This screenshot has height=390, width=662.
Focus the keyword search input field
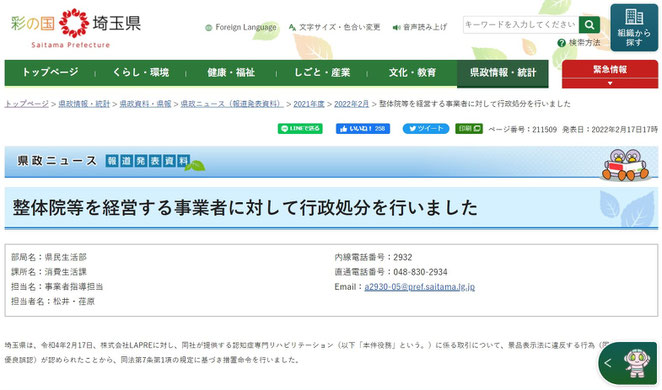[x=521, y=25]
